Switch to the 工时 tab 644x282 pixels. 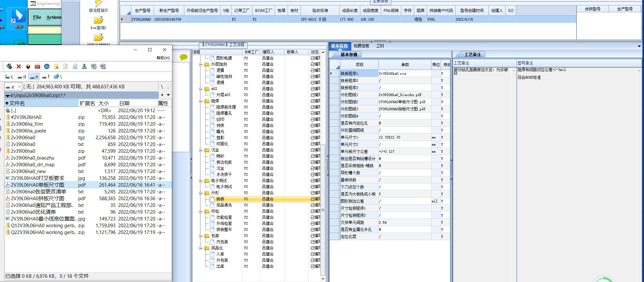(x=380, y=46)
